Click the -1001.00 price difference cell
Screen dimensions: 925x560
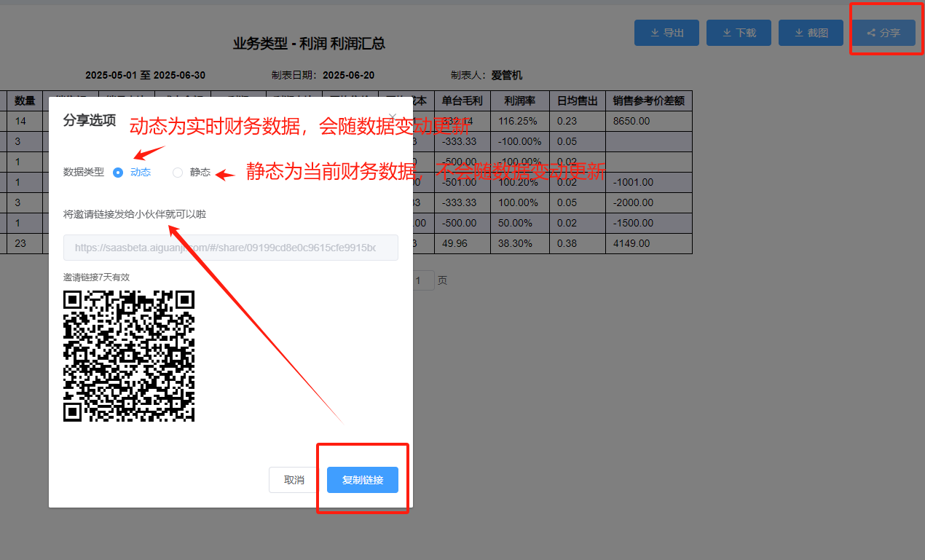coord(649,182)
